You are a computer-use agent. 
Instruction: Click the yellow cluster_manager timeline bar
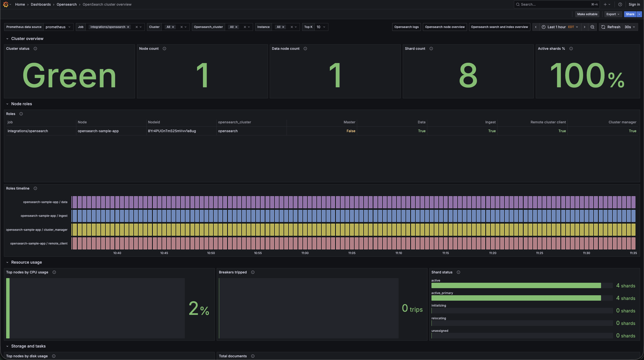pos(353,230)
